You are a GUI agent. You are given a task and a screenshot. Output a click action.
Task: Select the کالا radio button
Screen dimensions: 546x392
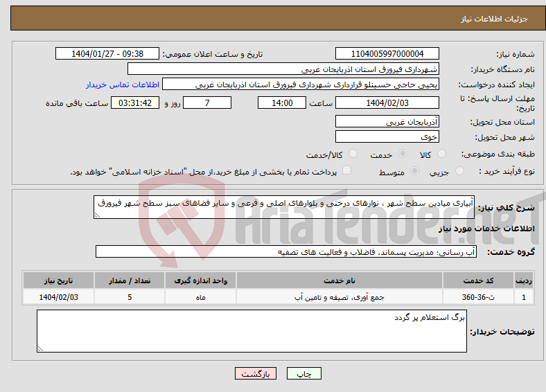441,154
